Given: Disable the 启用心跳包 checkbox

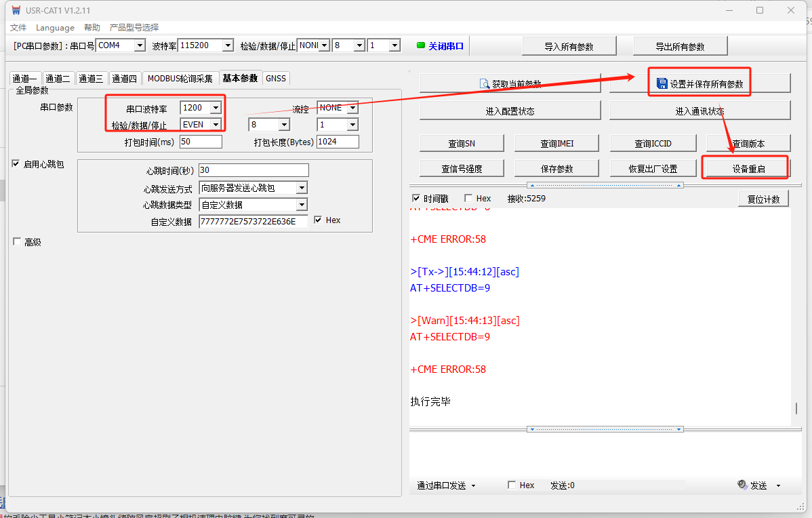Looking at the screenshot, I should click(16, 164).
